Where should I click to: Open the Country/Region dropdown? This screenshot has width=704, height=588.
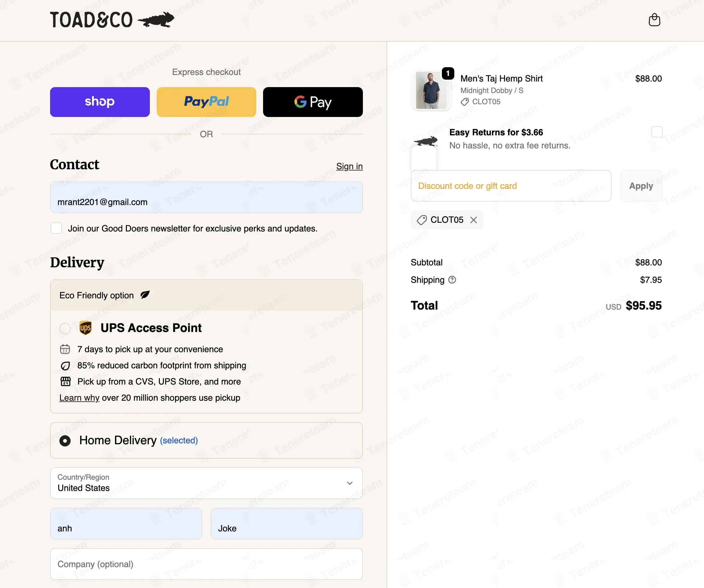point(206,483)
